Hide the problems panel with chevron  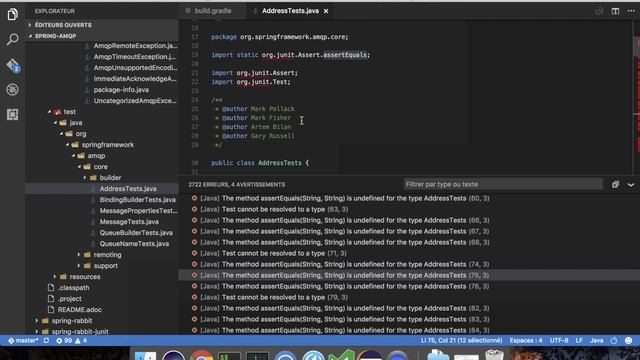pyautogui.click(x=631, y=184)
